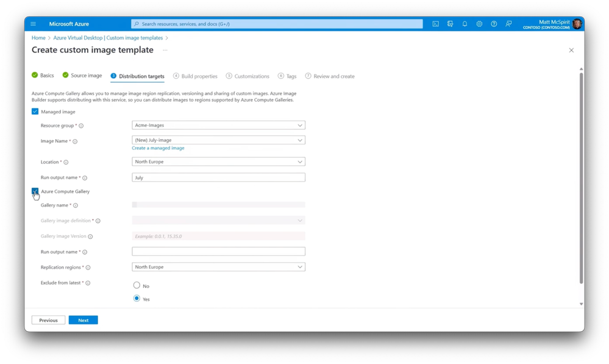Click info icon next to Gallery image definition
The width and height of the screenshot is (609, 364).
point(98,221)
